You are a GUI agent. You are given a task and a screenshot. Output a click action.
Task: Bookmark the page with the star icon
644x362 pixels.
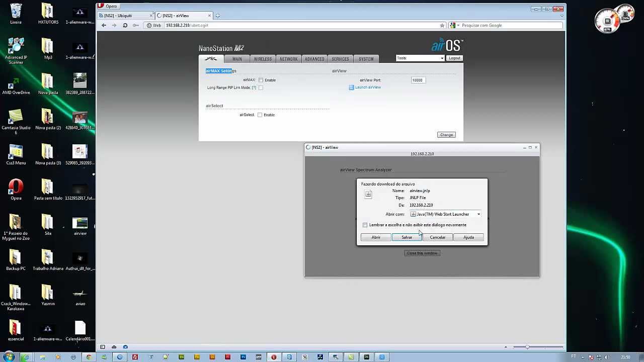tap(442, 25)
